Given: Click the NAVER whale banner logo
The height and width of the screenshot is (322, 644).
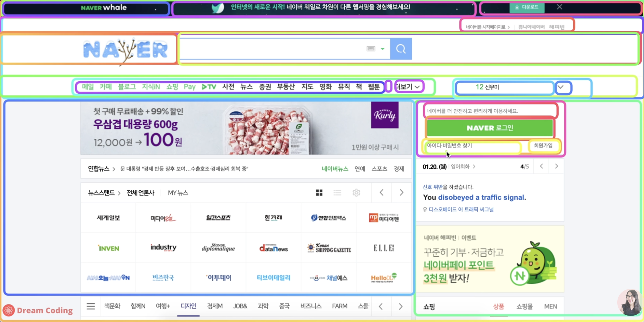Looking at the screenshot, I should point(104,7).
